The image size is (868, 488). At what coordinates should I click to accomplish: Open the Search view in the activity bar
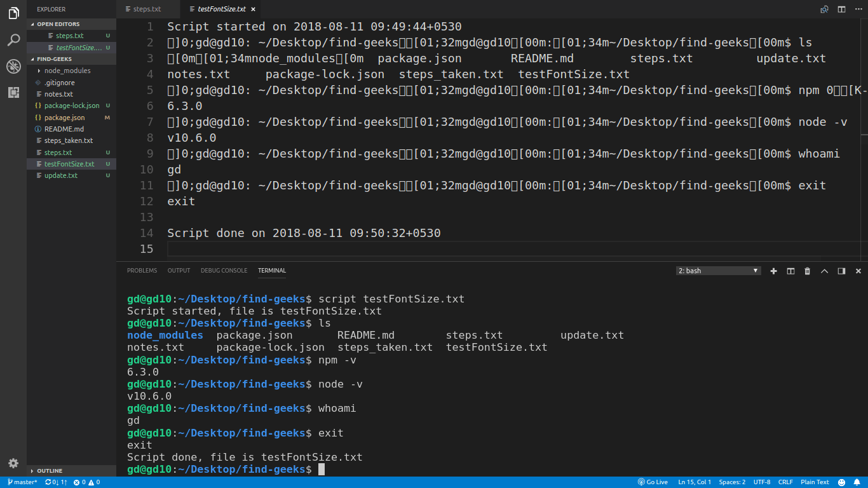[x=13, y=39]
